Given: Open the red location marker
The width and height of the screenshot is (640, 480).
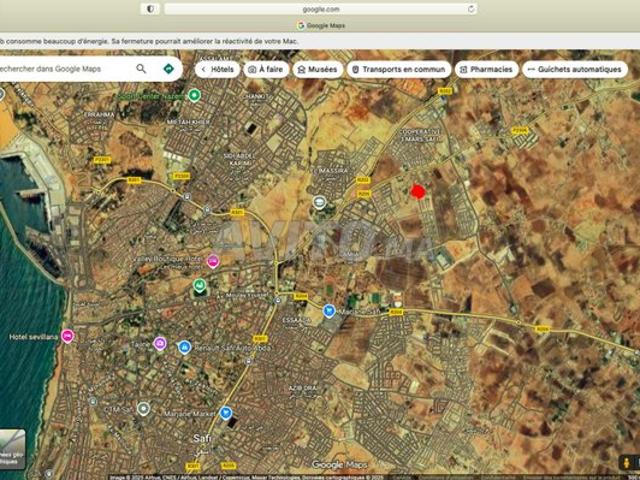Looking at the screenshot, I should point(418,191).
